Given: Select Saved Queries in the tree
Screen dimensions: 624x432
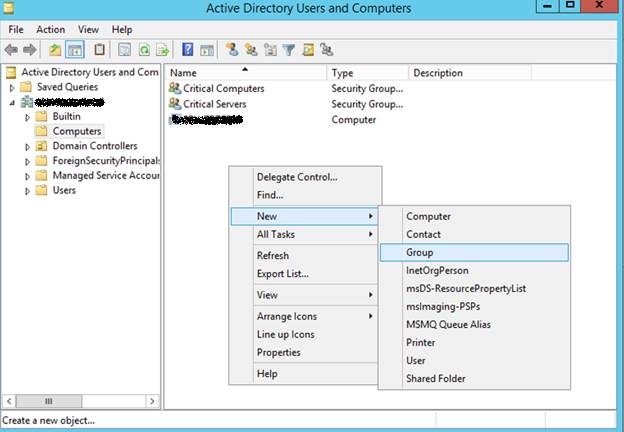Looking at the screenshot, I should tap(67, 87).
